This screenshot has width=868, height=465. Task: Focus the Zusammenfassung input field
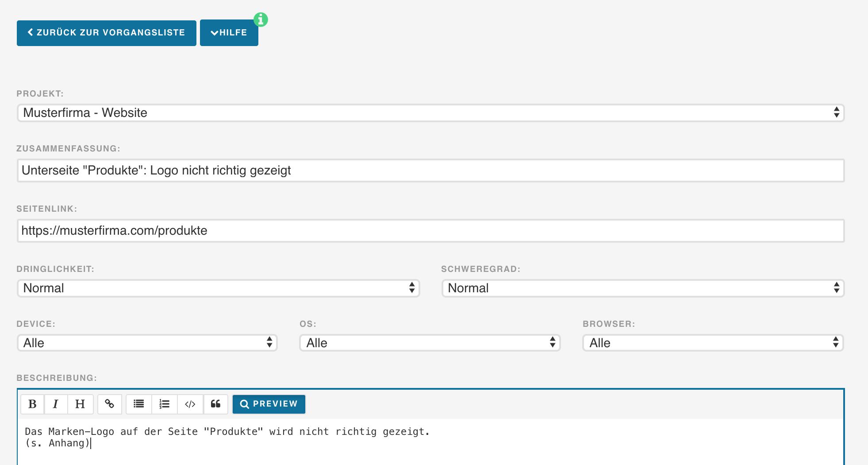[430, 170]
